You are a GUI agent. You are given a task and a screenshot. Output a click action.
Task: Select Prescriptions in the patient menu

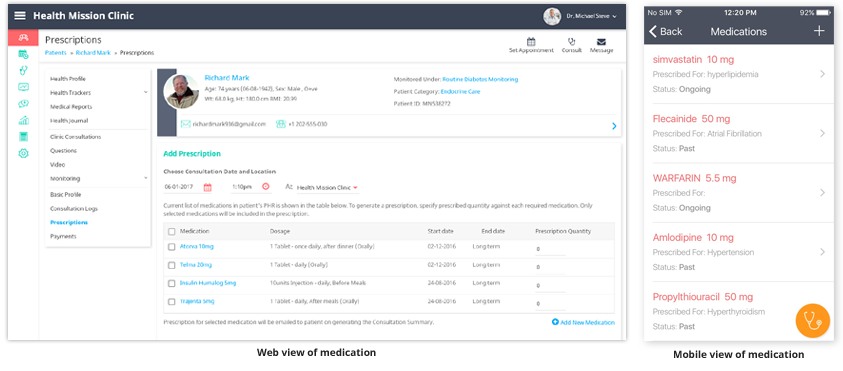pos(69,223)
